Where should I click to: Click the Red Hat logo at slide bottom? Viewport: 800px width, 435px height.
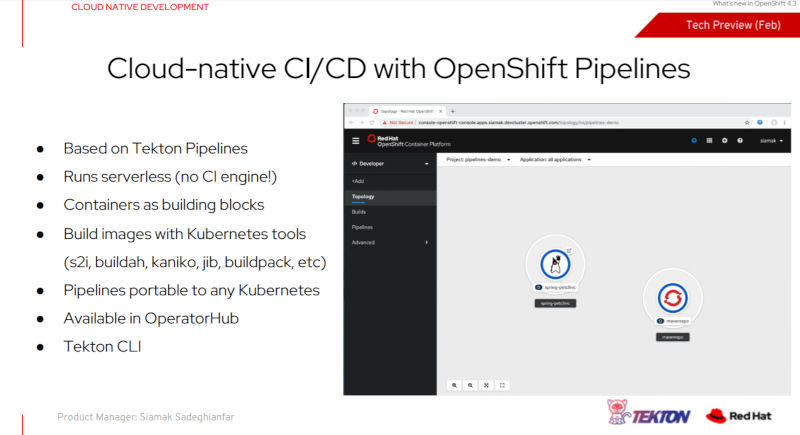(x=738, y=416)
